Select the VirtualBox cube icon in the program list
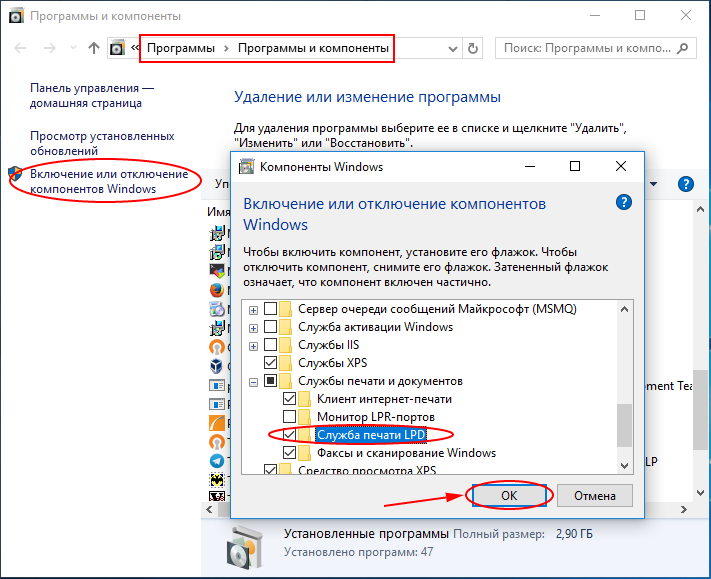Screen dimensions: 711x579 [217, 365]
